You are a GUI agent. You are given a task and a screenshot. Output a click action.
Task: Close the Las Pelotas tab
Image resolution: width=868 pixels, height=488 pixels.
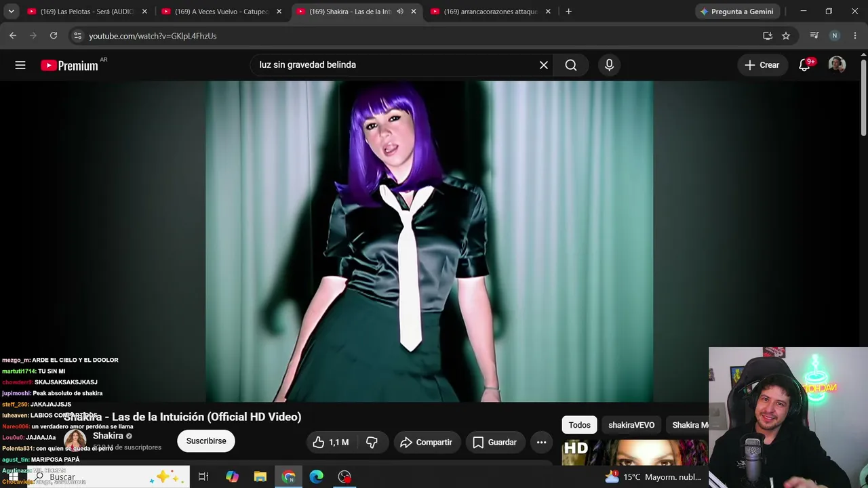point(144,12)
